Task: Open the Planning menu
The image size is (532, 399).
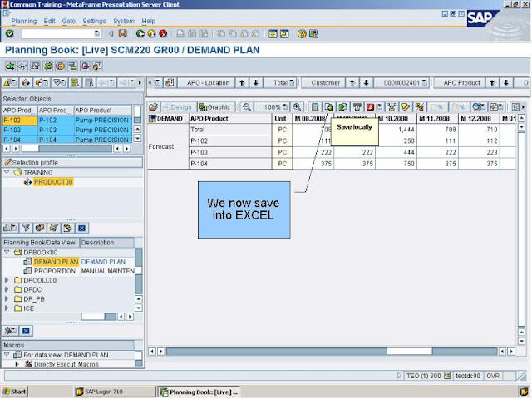Action: pyautogui.click(x=24, y=21)
